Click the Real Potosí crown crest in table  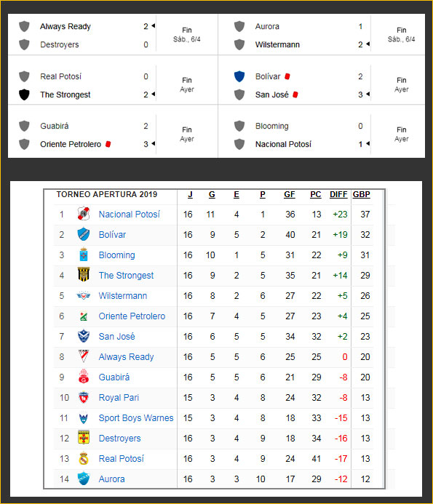tap(84, 458)
